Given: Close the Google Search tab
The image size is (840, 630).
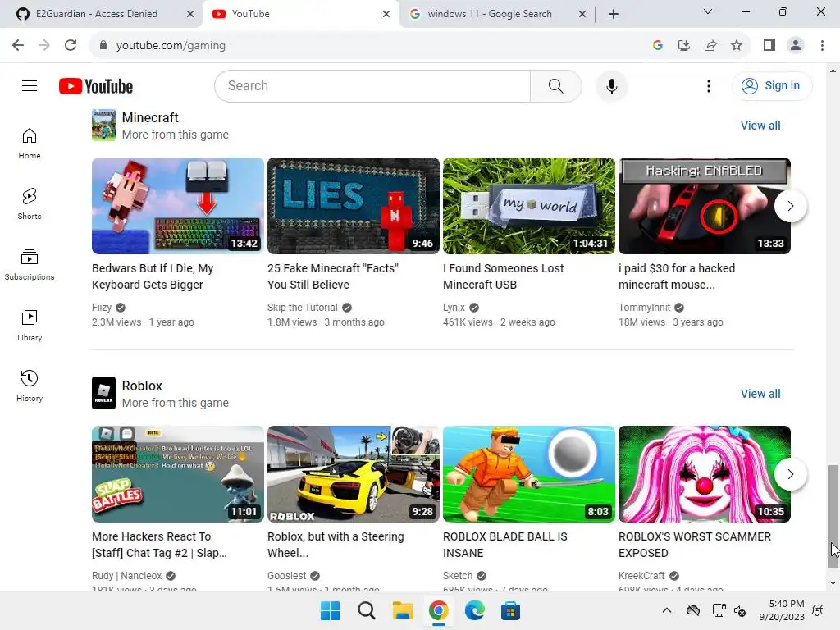Looking at the screenshot, I should click(x=582, y=14).
